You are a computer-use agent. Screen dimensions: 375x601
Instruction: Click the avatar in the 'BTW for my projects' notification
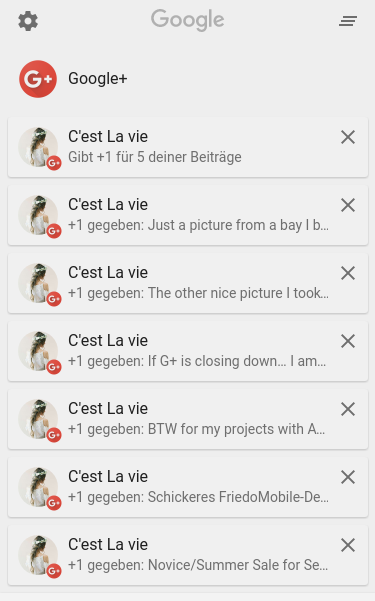pyautogui.click(x=38, y=419)
